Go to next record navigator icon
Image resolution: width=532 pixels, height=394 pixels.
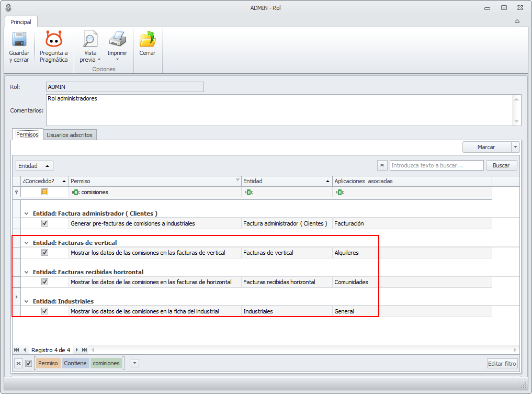coord(77,350)
